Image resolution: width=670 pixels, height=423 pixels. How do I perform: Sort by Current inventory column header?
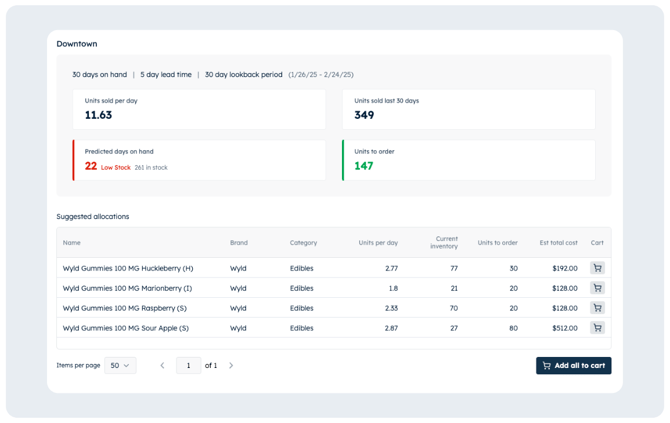pos(445,243)
